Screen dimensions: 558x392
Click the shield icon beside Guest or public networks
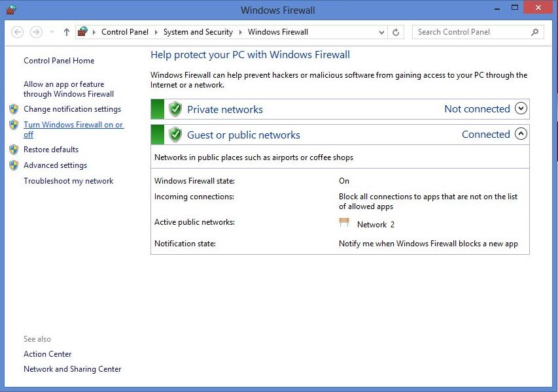175,135
